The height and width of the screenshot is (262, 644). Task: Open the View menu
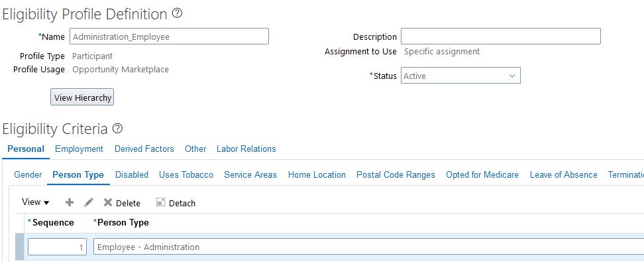pos(36,202)
